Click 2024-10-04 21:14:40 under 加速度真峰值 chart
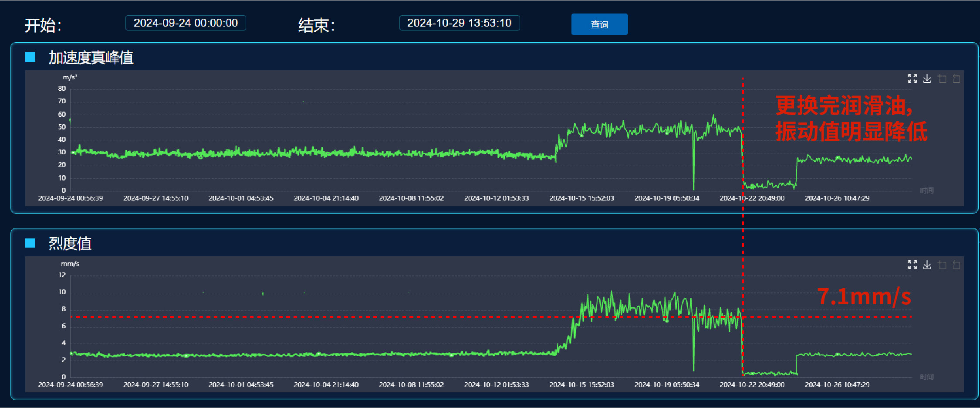The height and width of the screenshot is (408, 980). tap(326, 198)
